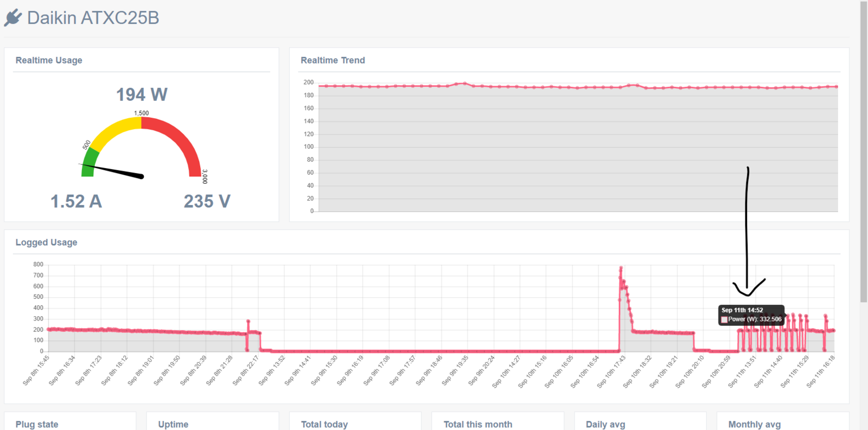Click the Daikin ATXC25B page title

[93, 18]
